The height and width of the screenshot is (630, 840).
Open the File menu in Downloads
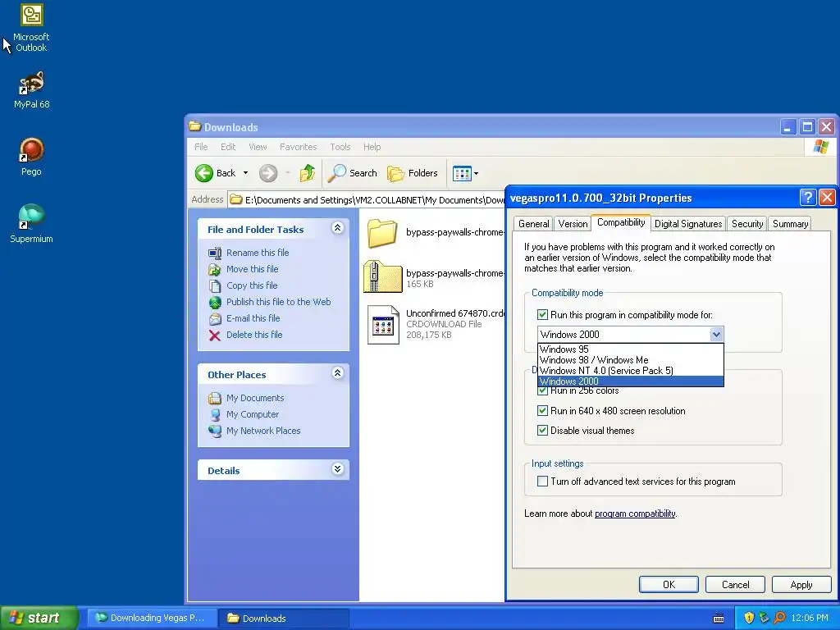point(201,147)
